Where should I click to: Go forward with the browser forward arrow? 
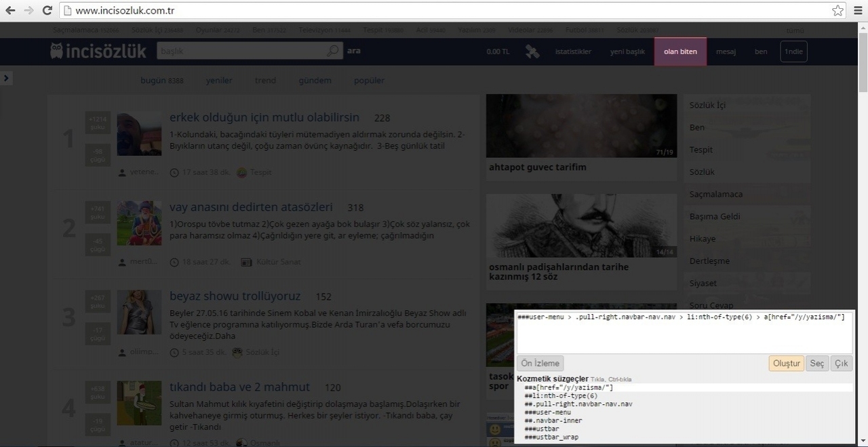pos(28,10)
